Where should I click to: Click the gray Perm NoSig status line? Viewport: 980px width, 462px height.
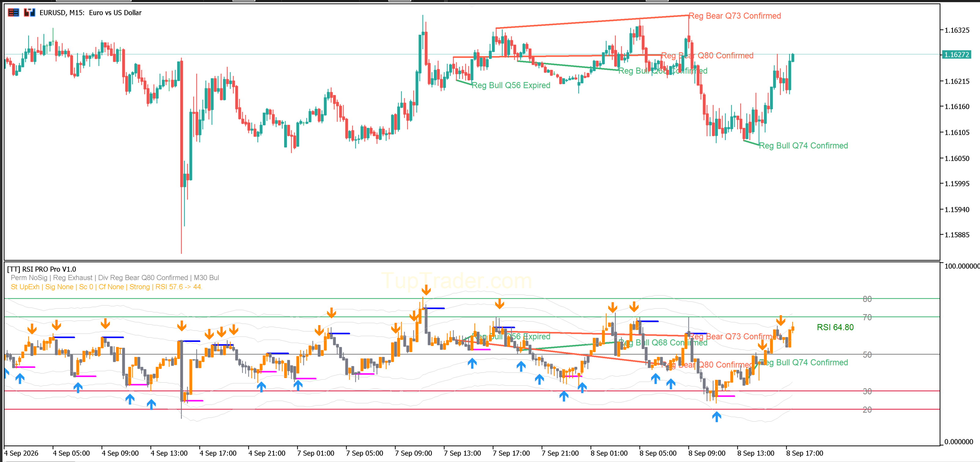click(x=115, y=278)
